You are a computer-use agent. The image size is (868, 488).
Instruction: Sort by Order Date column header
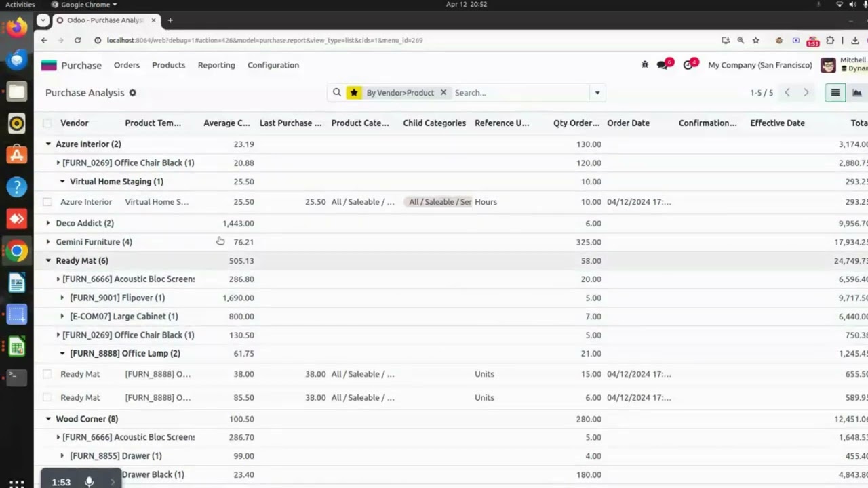[629, 123]
